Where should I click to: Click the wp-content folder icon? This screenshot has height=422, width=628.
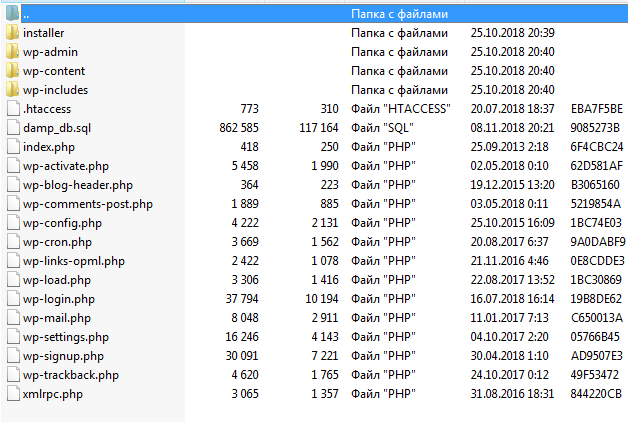pyautogui.click(x=12, y=70)
